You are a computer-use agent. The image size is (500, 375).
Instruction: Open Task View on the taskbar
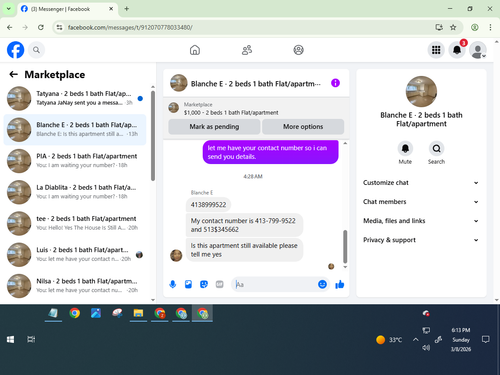pyautogui.click(x=31, y=339)
